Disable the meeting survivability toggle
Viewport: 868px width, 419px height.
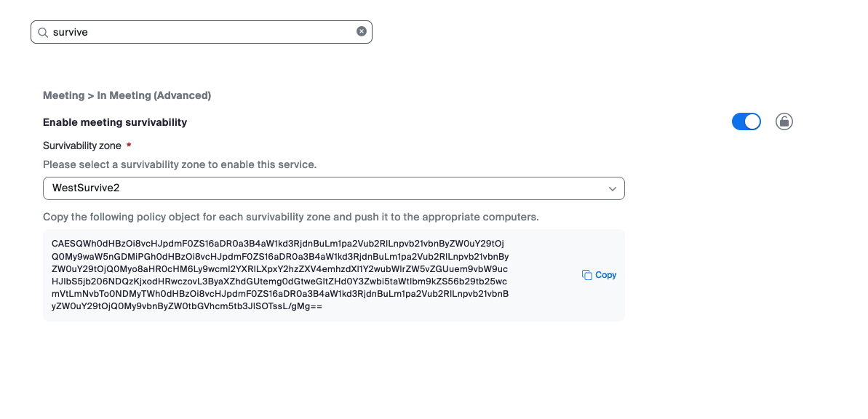click(746, 121)
